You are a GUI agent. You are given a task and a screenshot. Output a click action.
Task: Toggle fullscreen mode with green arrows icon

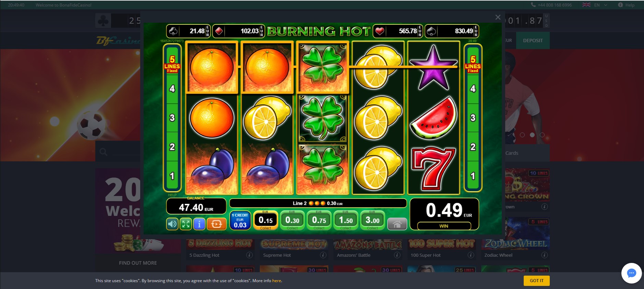coord(186,224)
